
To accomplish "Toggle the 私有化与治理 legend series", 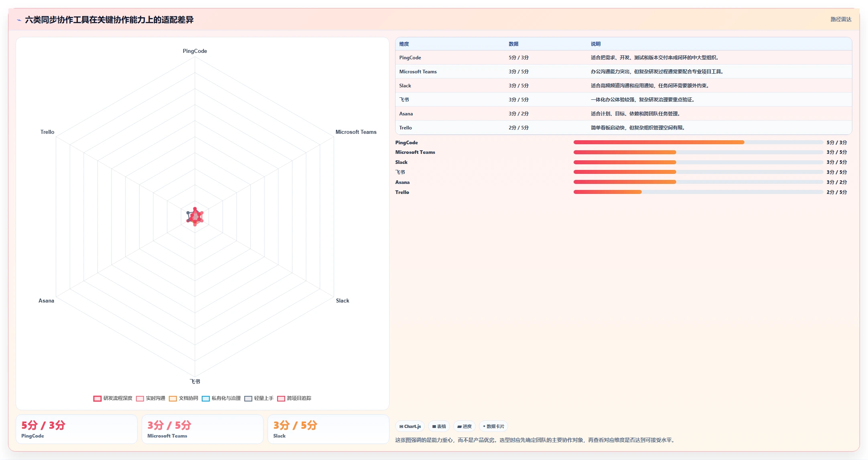I will point(221,398).
